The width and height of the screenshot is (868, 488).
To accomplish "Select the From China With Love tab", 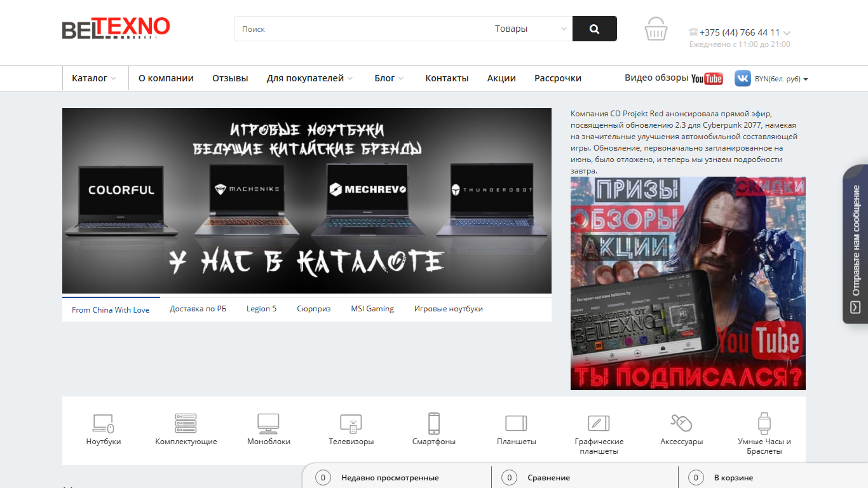I will click(111, 309).
